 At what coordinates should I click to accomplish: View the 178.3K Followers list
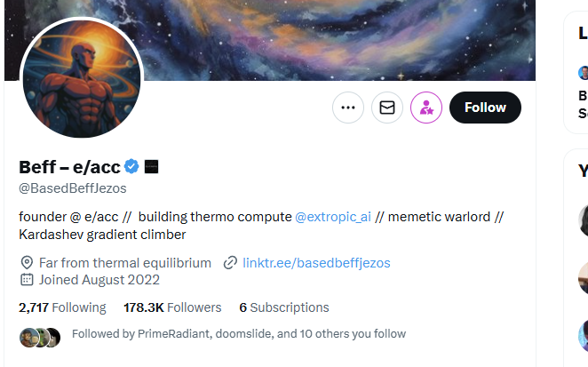click(x=172, y=307)
